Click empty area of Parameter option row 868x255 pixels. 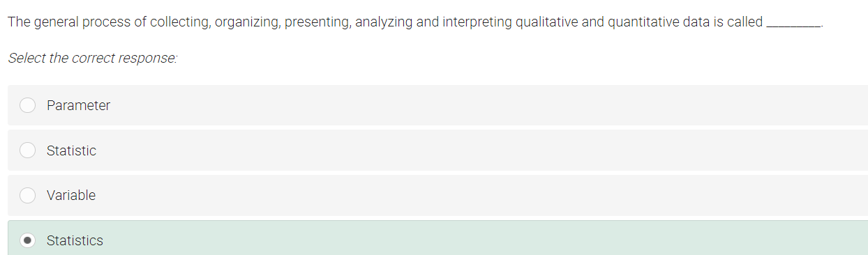point(488,105)
